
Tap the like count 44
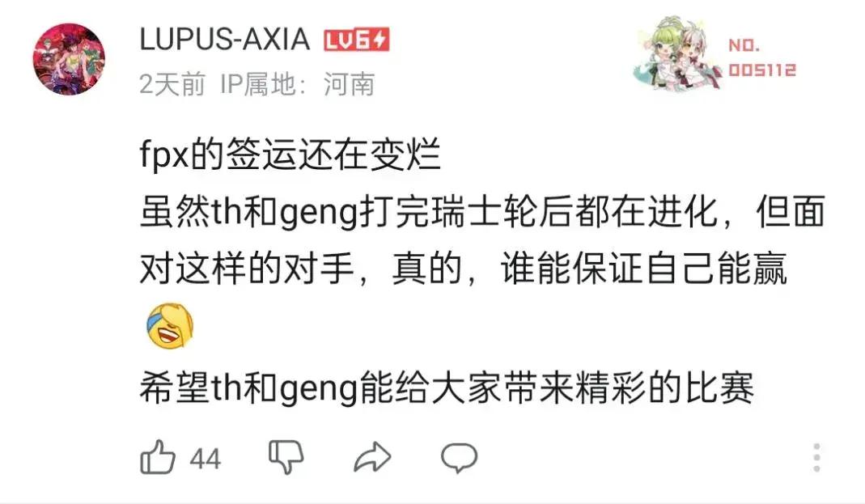tap(206, 459)
